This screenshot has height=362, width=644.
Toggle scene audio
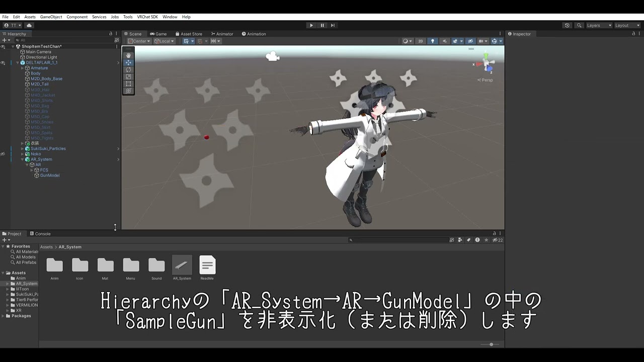444,41
